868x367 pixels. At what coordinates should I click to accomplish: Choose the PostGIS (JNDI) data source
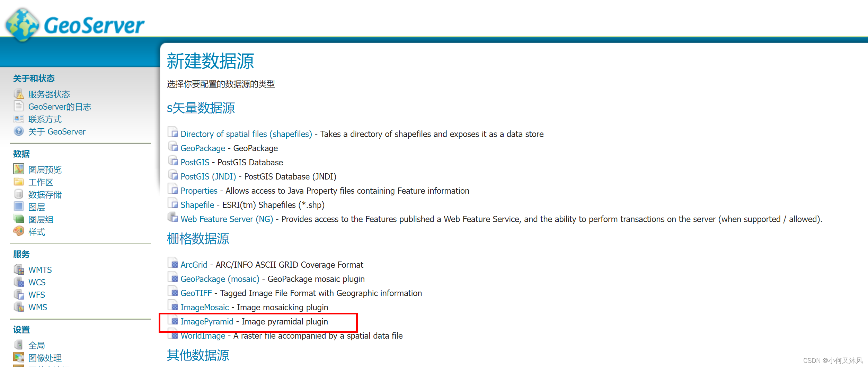coord(208,177)
